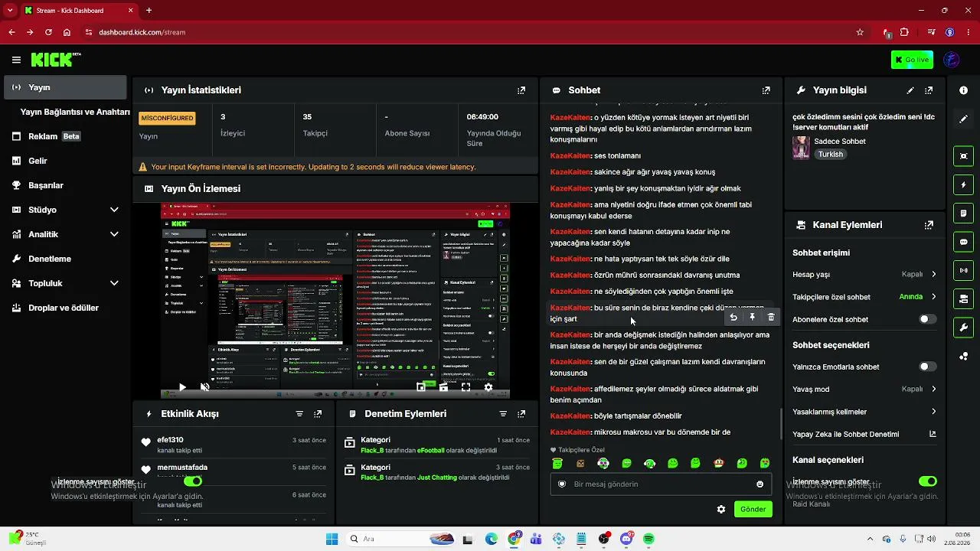Click the eFootball category link
Viewport: 980px width, 551px height.
click(430, 451)
